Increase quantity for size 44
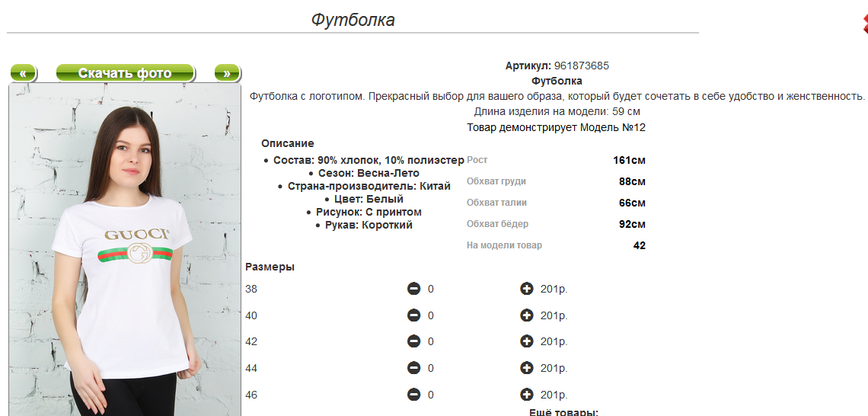Image resolution: width=868 pixels, height=416 pixels. pyautogui.click(x=526, y=368)
